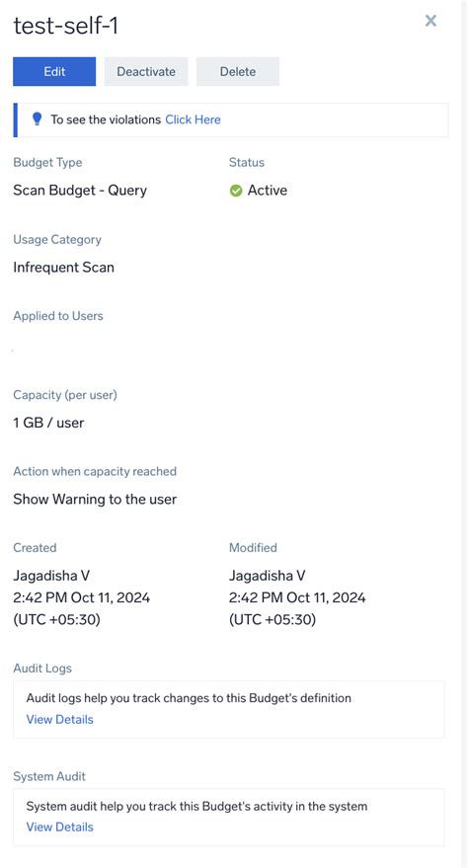Click the Infrequent Scan usage category value

63,268
